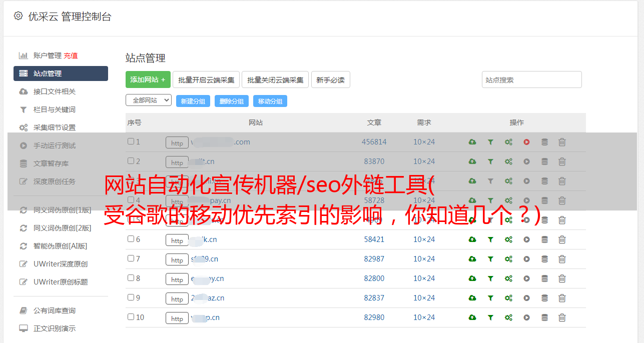Select the checkbox for row 6
This screenshot has width=644, height=343.
click(x=131, y=239)
